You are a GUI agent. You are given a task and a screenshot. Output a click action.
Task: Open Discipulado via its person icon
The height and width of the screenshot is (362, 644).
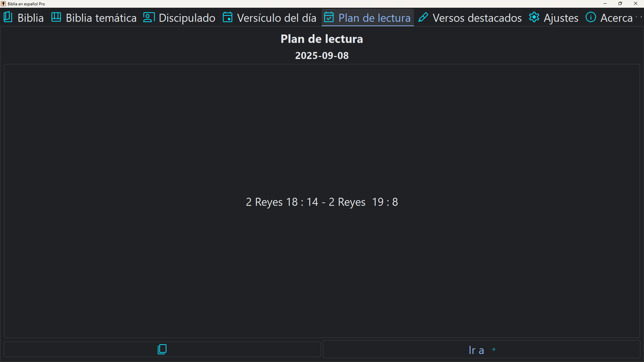[149, 17]
